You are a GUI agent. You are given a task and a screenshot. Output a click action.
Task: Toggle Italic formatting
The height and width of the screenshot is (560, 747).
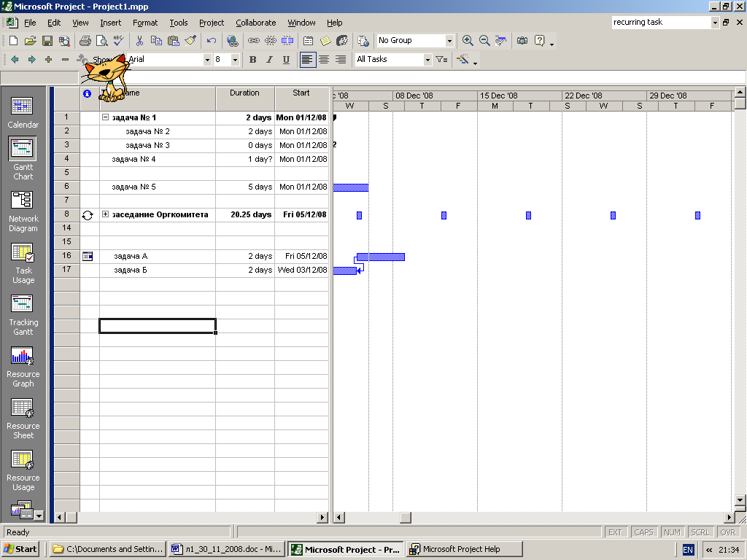point(270,60)
